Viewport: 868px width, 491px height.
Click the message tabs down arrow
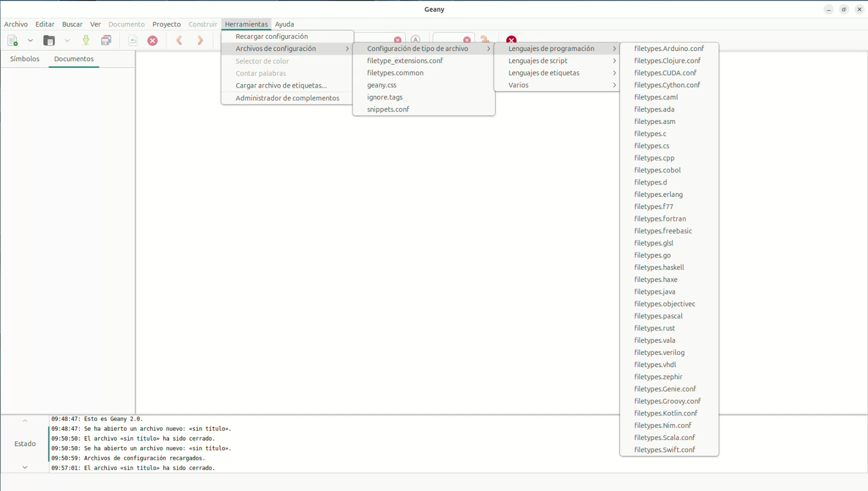[x=24, y=467]
